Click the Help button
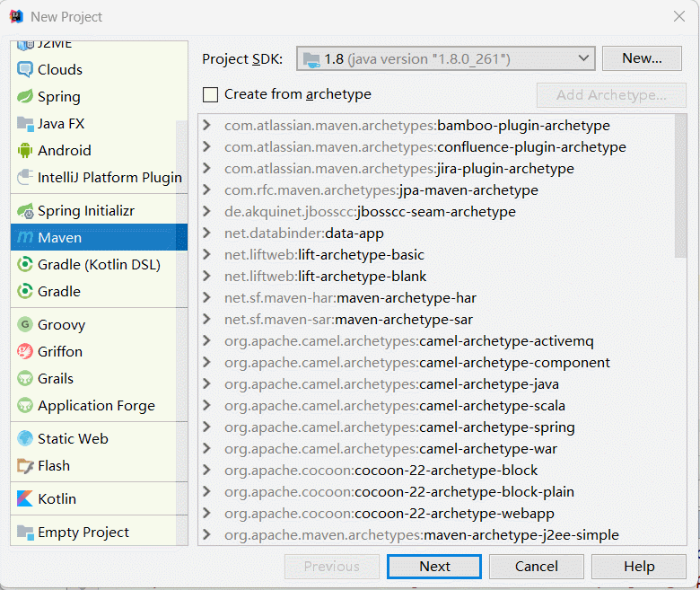 coord(639,567)
